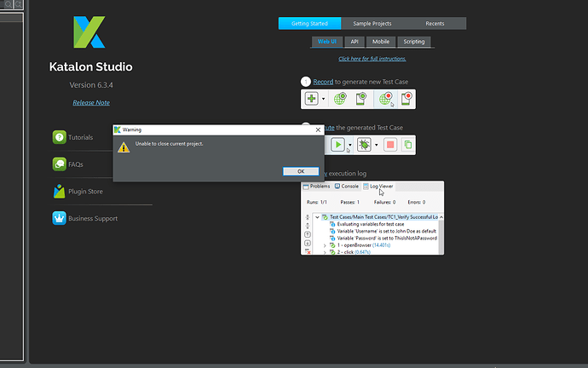
Task: Click the 'Unable to close current project.' message
Action: (x=169, y=143)
